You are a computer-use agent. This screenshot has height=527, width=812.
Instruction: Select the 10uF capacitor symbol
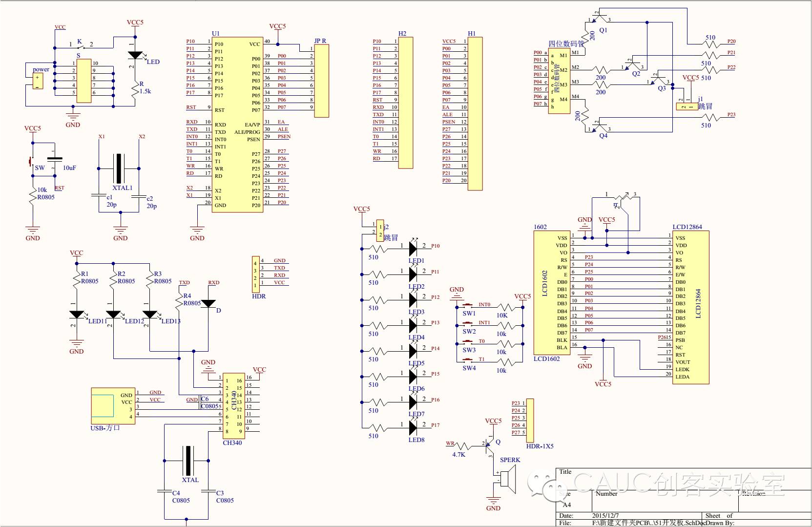tap(55, 159)
